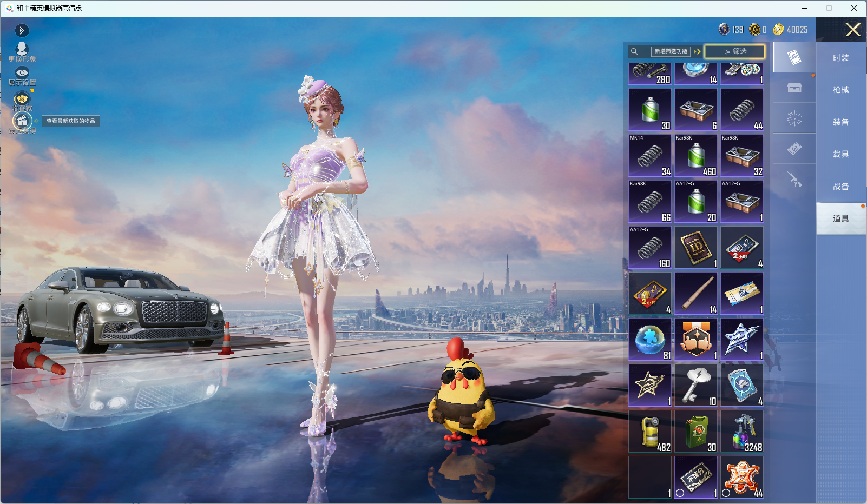Screen dimensions: 867x504
Task: Select the card sub-category icon
Action: coord(794,57)
